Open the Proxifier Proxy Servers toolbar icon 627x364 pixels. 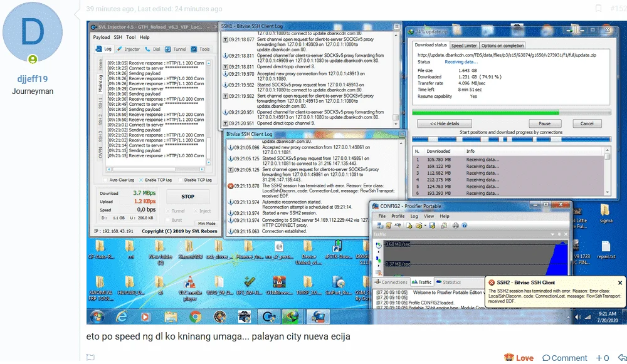pyautogui.click(x=379, y=226)
